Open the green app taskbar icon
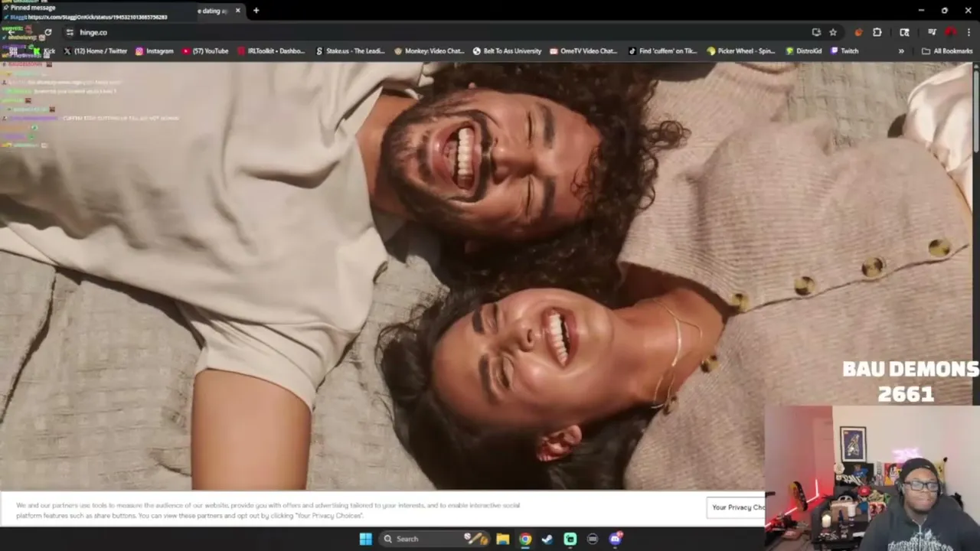 click(570, 539)
